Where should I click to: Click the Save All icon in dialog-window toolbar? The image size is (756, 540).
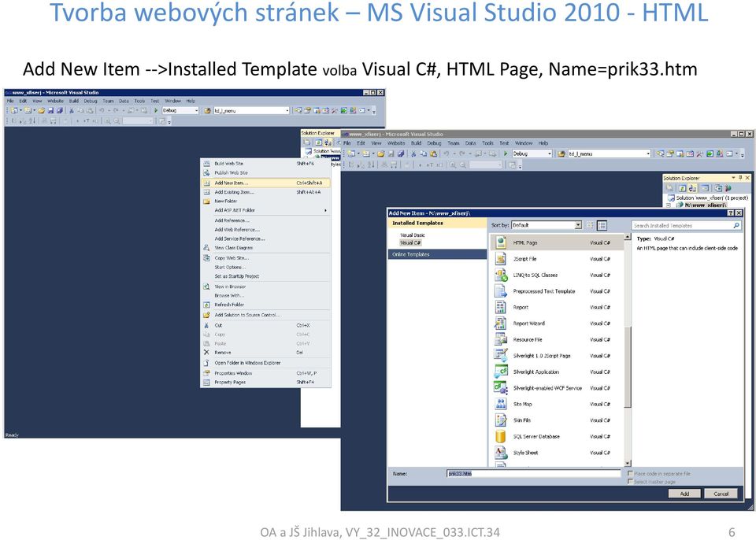[400, 153]
